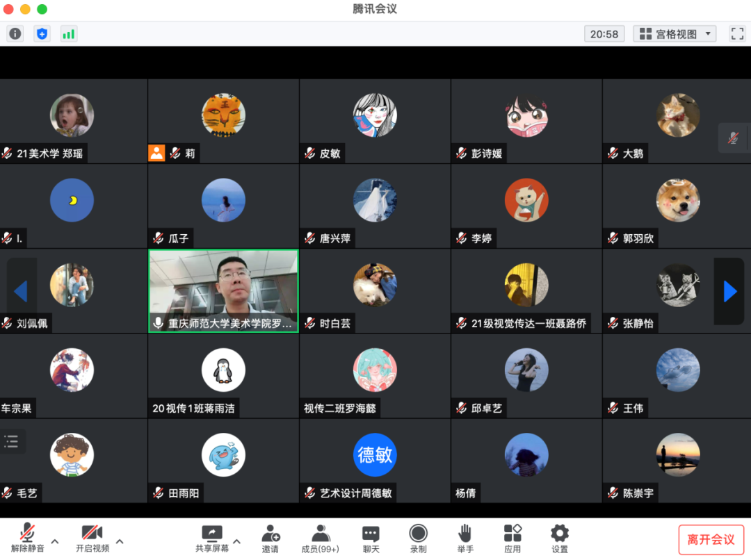751x560 pixels.
Task: Open the 应用 apps icon
Action: [x=512, y=538]
